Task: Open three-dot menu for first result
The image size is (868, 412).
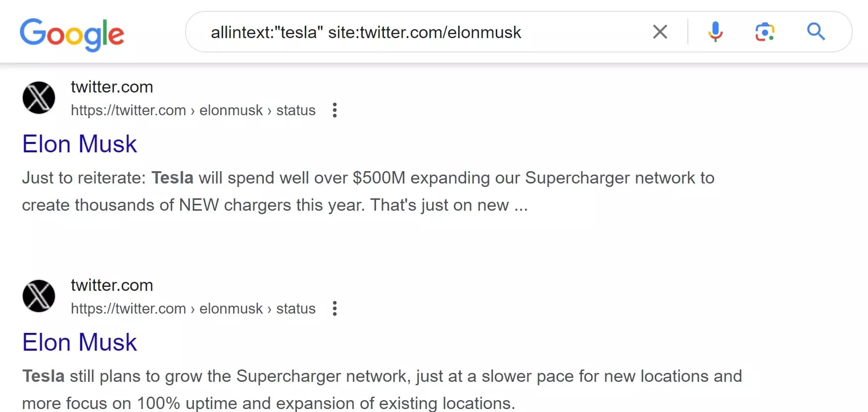Action: coord(335,110)
